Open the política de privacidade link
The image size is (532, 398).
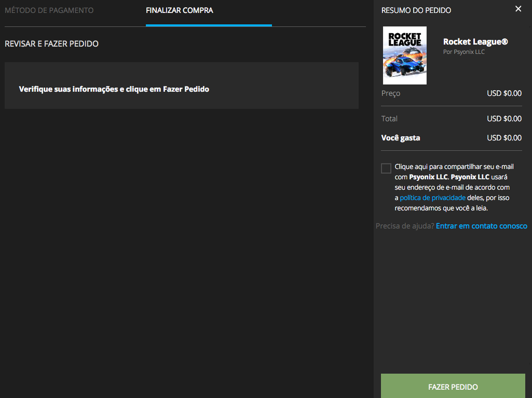point(433,198)
